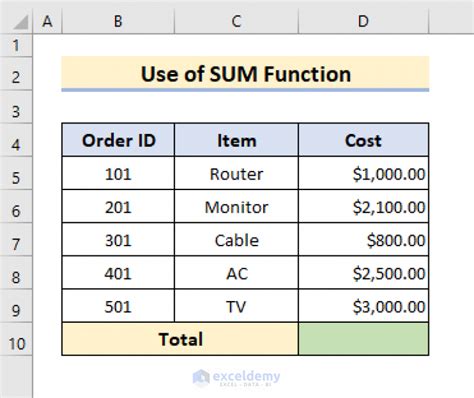The image size is (474, 398).
Task: Click cell with Order ID 101
Action: coord(118,173)
